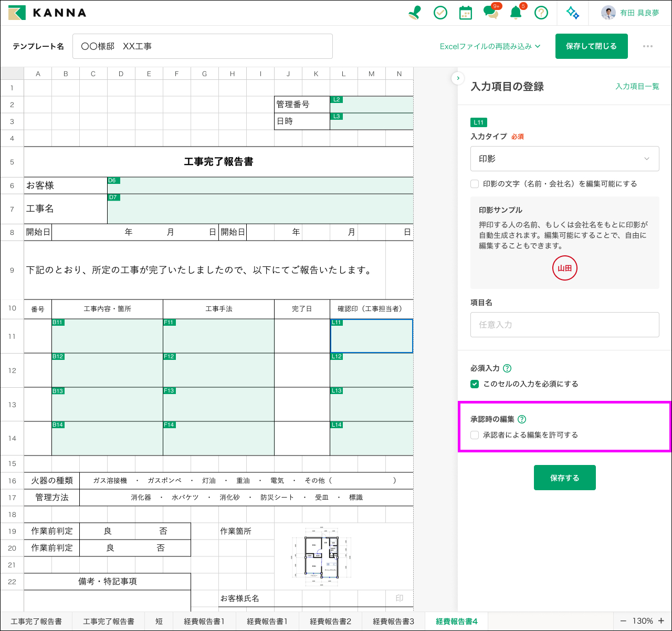Viewport: 672px width, 631px height.
Task: Switch to 短 sheet tab
Action: click(159, 621)
